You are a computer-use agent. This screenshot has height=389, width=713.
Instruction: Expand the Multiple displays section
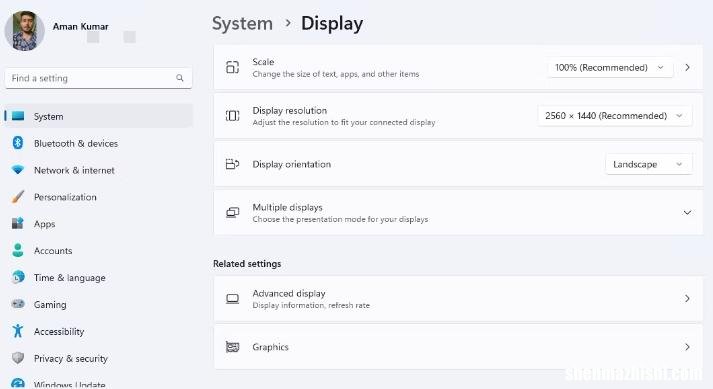(x=458, y=212)
